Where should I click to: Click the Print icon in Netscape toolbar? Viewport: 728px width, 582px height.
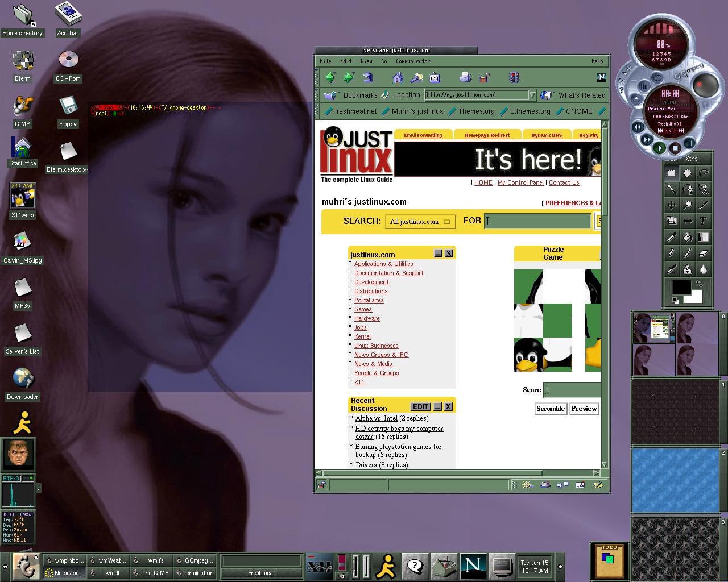point(465,78)
